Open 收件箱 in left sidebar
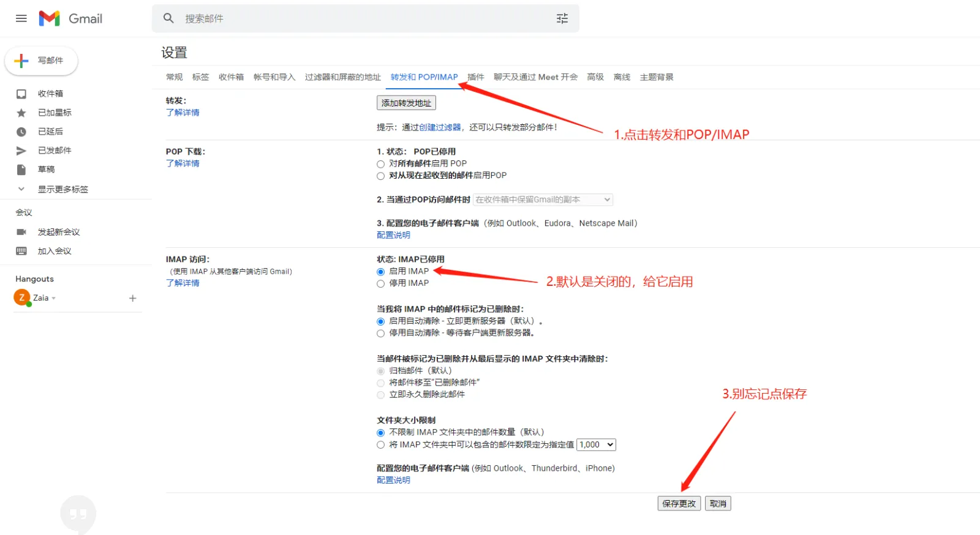The width and height of the screenshot is (980, 535). 50,94
